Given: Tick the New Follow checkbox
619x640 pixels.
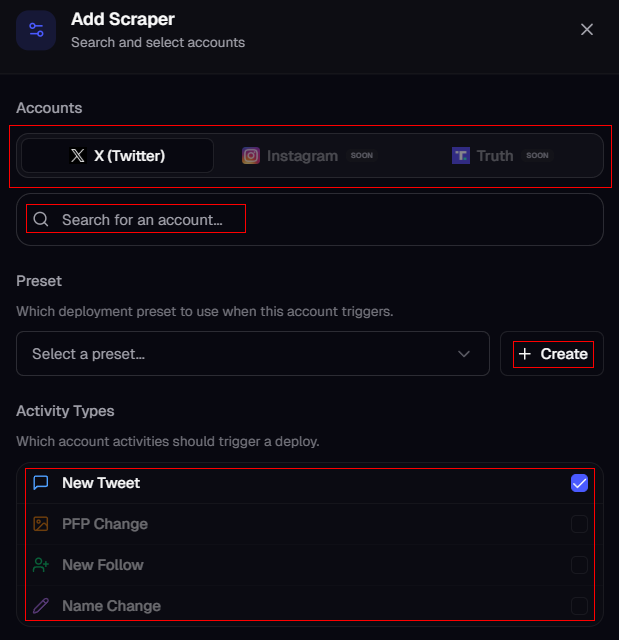Looking at the screenshot, I should [x=579, y=565].
